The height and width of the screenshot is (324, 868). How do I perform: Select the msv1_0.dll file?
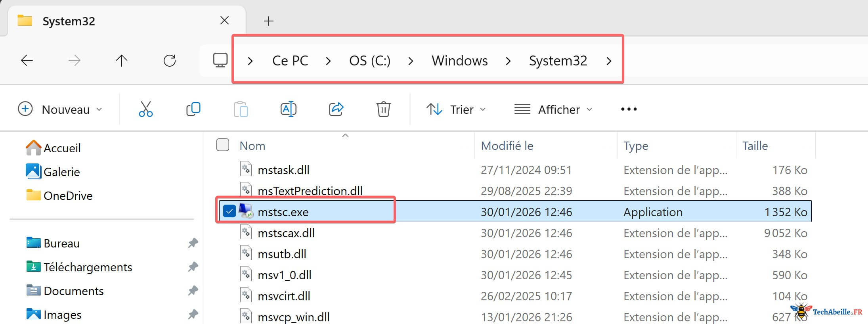coord(285,275)
